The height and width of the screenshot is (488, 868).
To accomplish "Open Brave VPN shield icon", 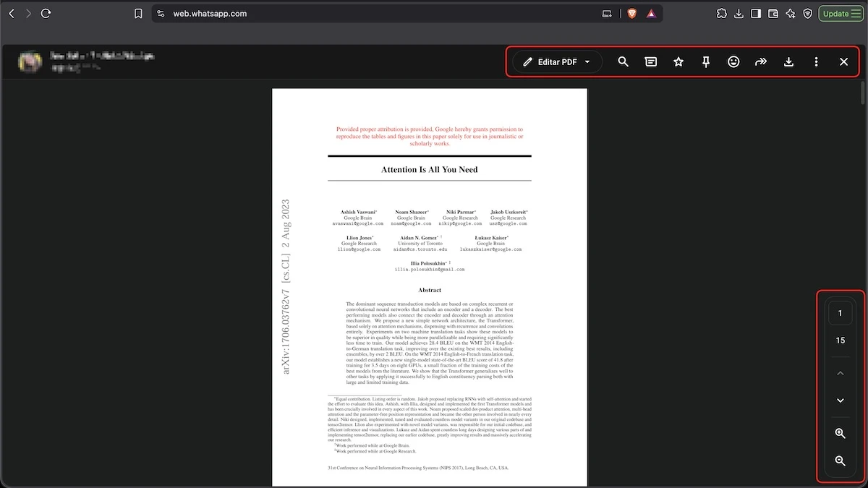I will click(x=807, y=14).
